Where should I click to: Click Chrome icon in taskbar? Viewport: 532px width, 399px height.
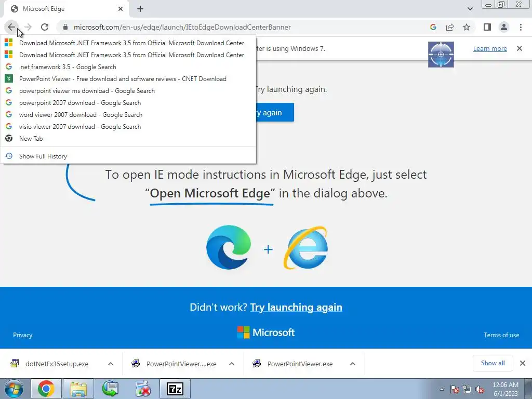click(x=46, y=389)
